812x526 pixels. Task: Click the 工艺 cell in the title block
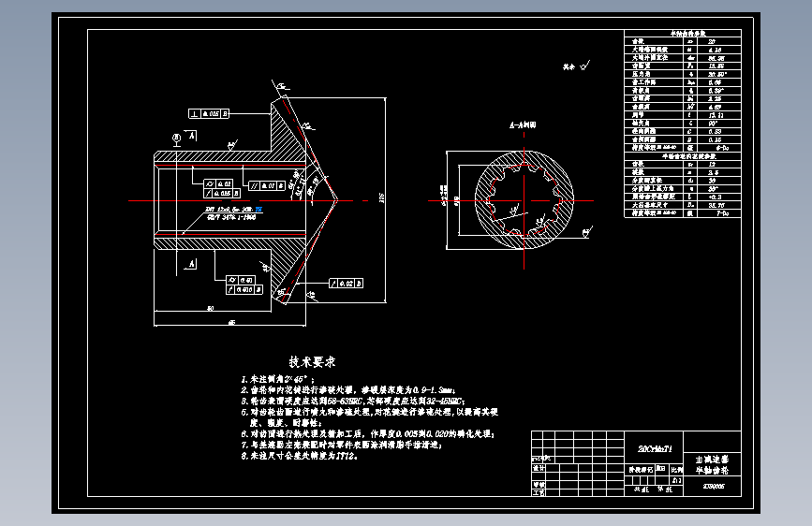(x=539, y=493)
